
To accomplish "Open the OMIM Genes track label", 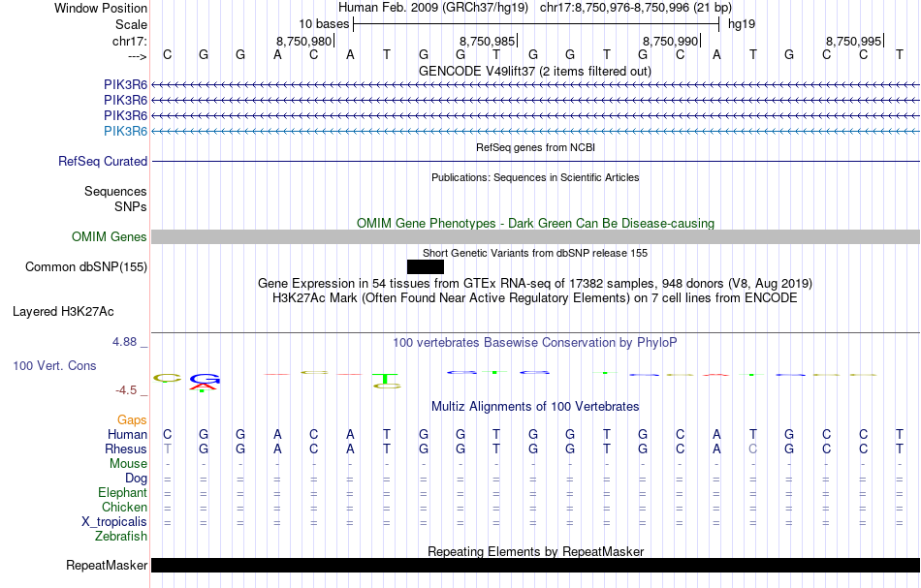I will point(109,236).
